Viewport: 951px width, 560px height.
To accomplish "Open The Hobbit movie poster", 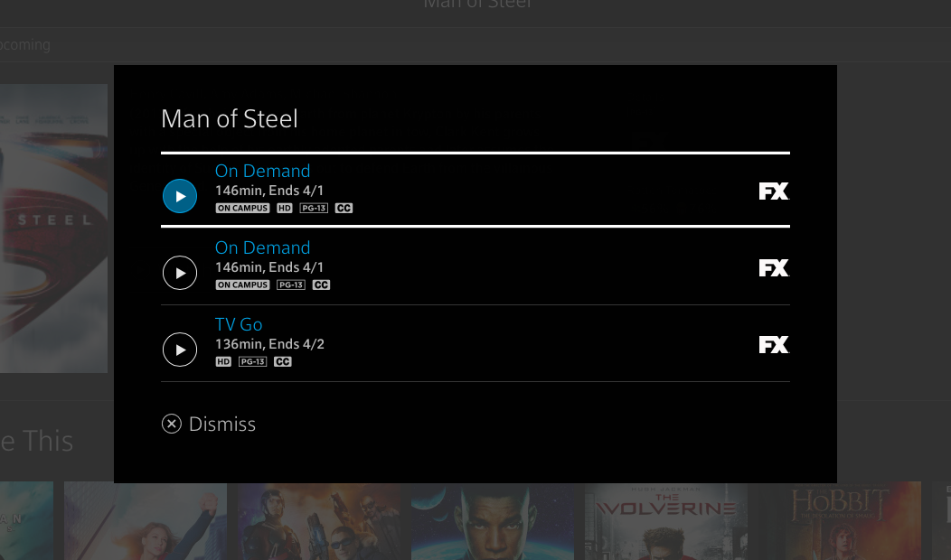I will click(x=840, y=520).
